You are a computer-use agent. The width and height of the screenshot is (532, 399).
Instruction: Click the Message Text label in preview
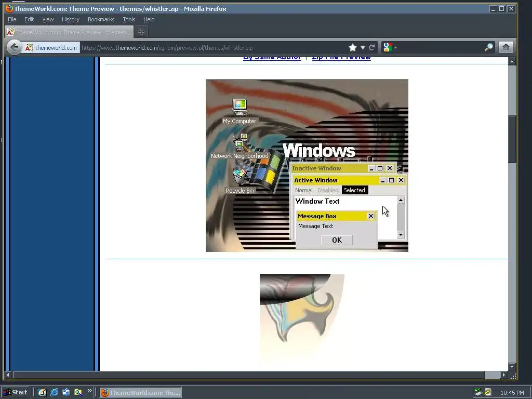click(315, 226)
